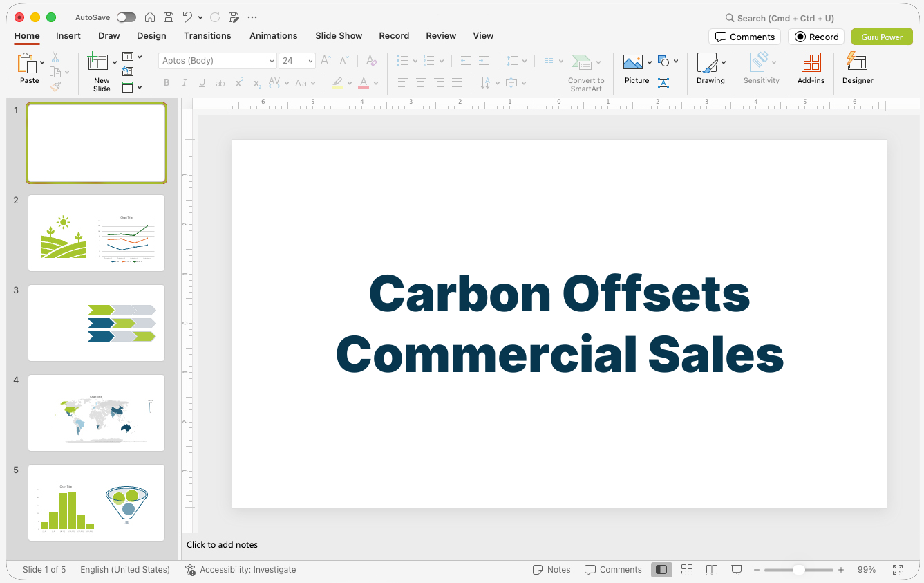
Task: Click the Format Painter brush icon
Action: (x=55, y=86)
